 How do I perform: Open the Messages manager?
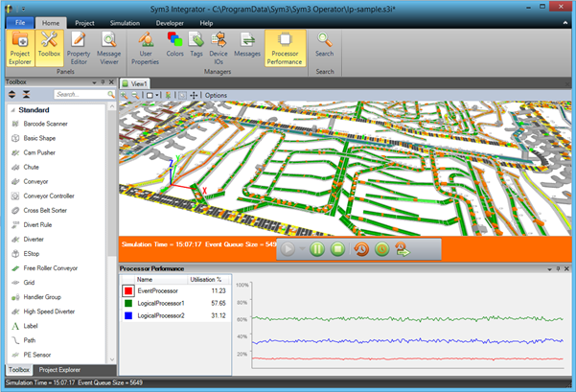247,44
